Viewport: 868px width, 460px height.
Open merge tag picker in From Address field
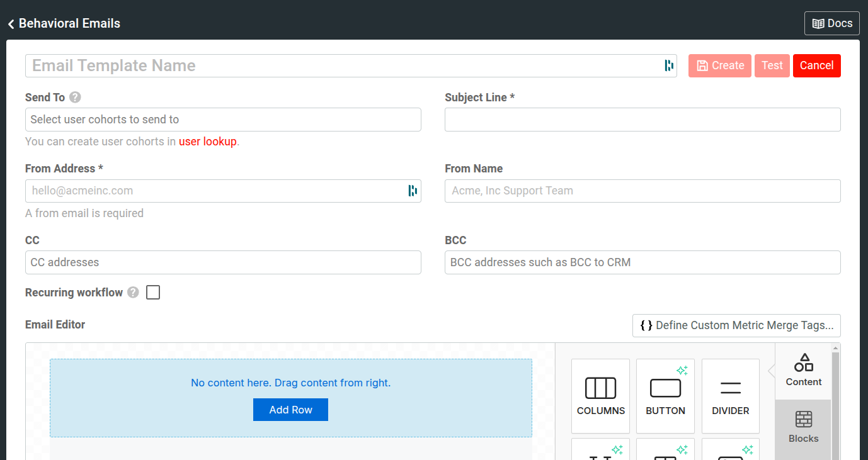pyautogui.click(x=413, y=191)
